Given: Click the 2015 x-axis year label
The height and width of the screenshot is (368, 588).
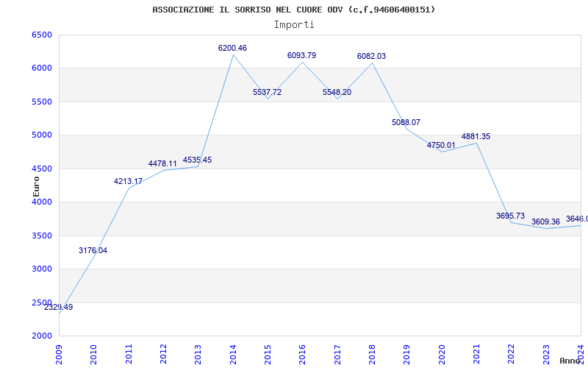Looking at the screenshot, I should (x=268, y=355).
